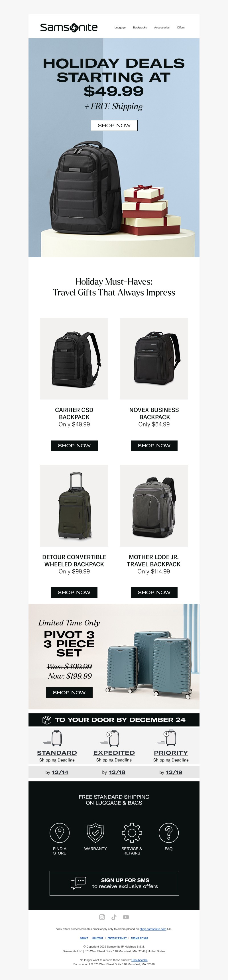Select the Service & Repairs gear icon
This screenshot has height=980, width=228.
click(x=132, y=832)
